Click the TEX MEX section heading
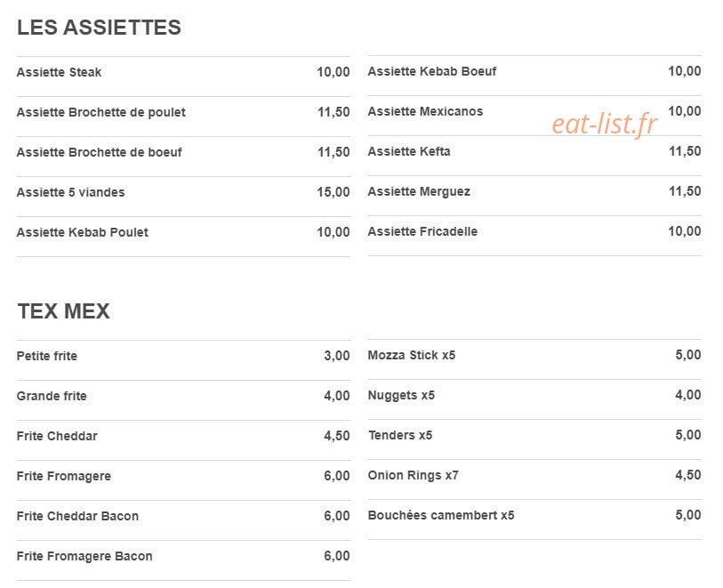 point(64,311)
